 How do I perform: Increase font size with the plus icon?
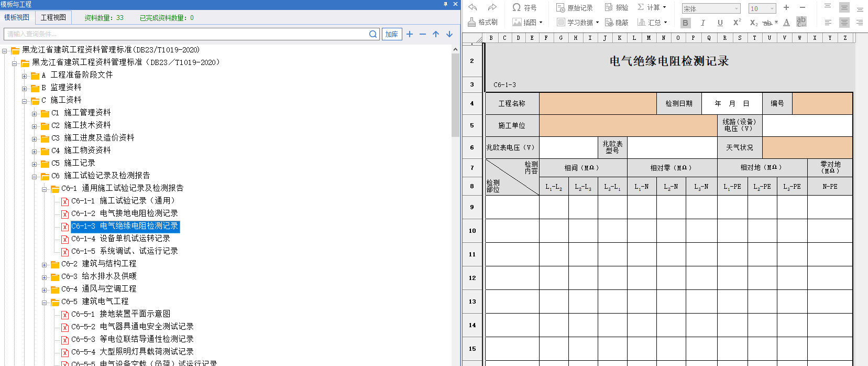pos(786,7)
